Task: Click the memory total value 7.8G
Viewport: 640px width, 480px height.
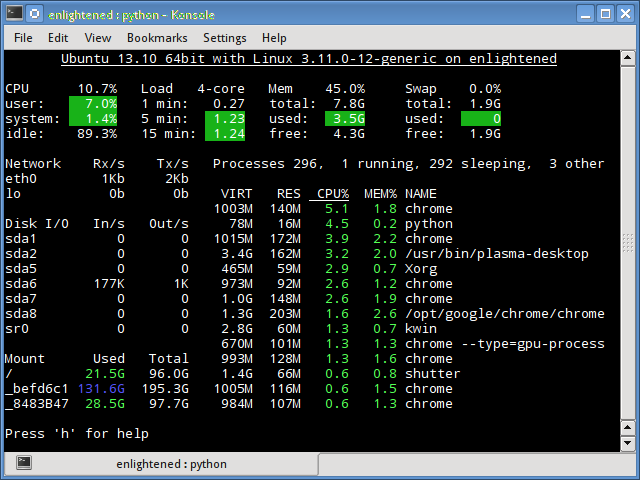Action: [x=349, y=103]
